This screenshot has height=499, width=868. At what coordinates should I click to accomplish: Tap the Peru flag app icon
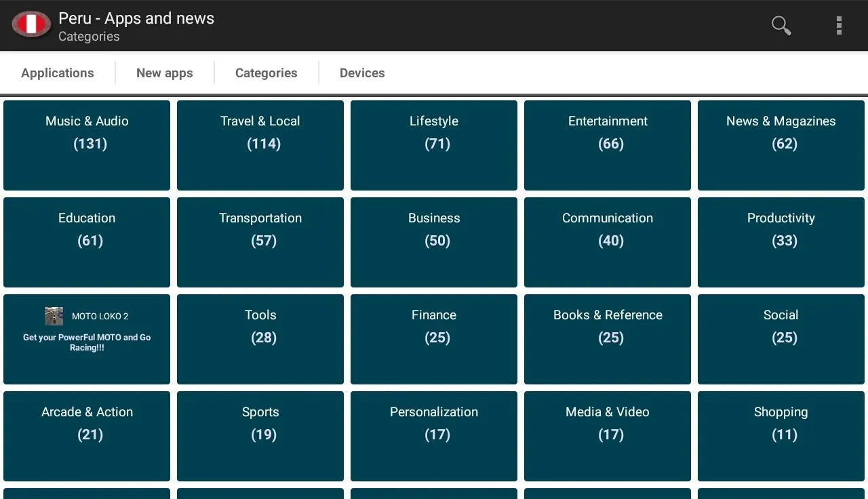click(x=31, y=25)
